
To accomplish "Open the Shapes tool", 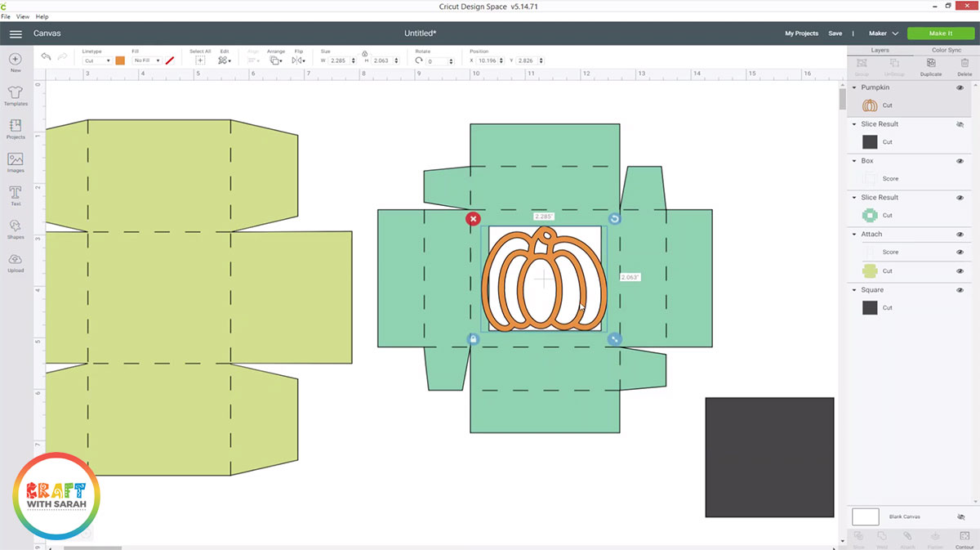I will click(x=15, y=227).
